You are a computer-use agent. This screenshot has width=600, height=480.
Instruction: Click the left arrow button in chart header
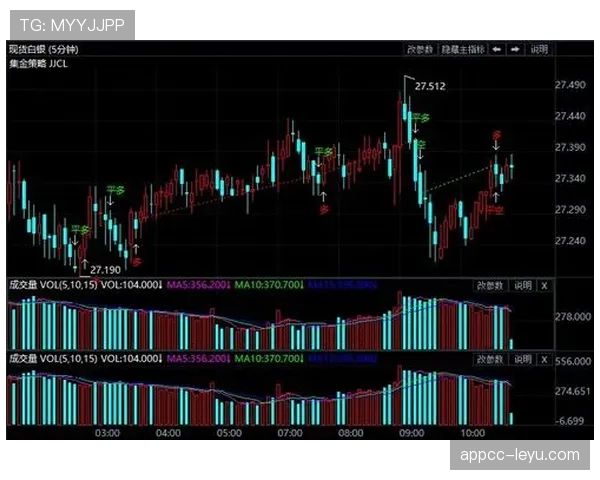click(x=497, y=48)
